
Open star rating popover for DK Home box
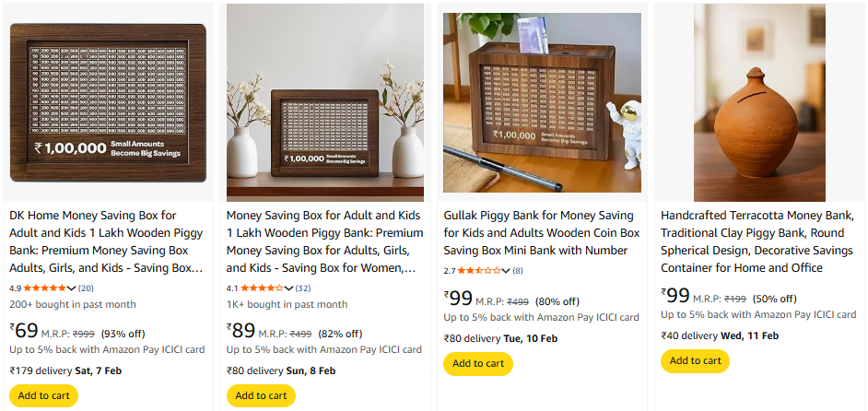72,288
